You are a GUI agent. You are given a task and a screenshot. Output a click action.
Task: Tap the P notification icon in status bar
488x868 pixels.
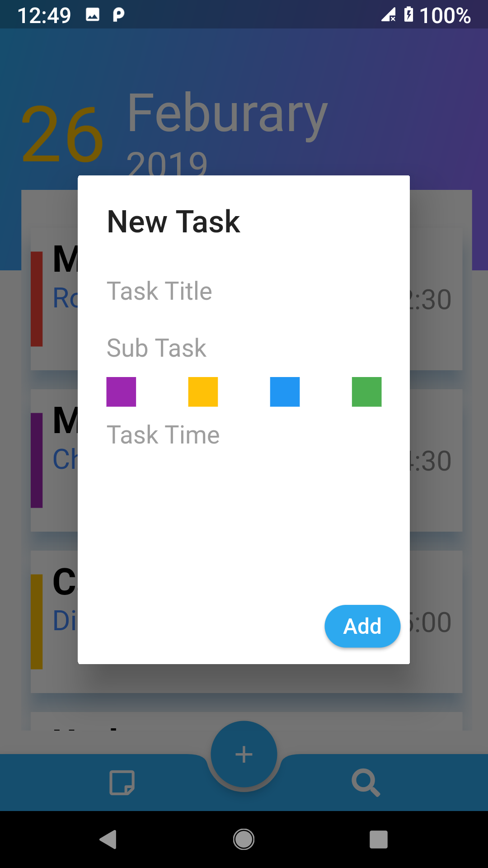pos(118,15)
